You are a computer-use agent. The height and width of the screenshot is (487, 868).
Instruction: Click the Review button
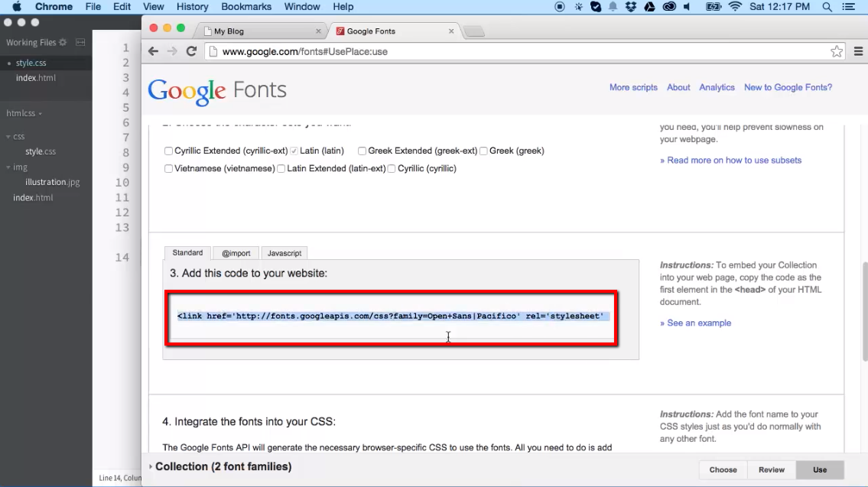coord(771,469)
